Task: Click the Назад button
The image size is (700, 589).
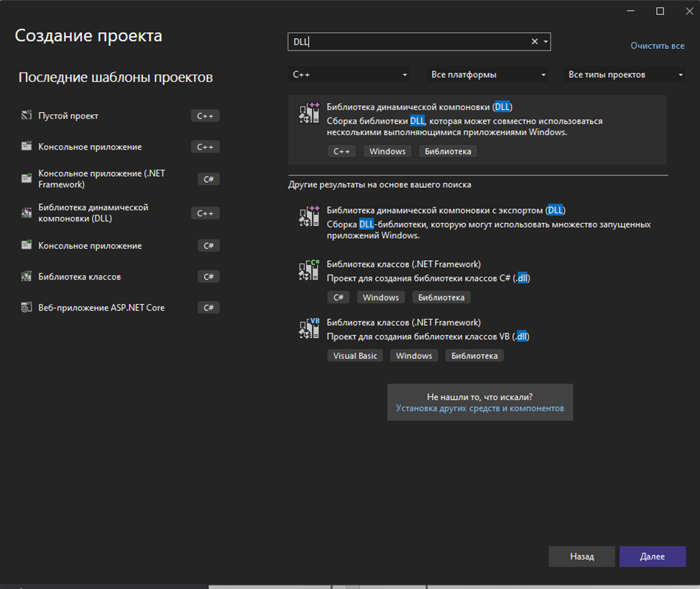Action: point(581,557)
